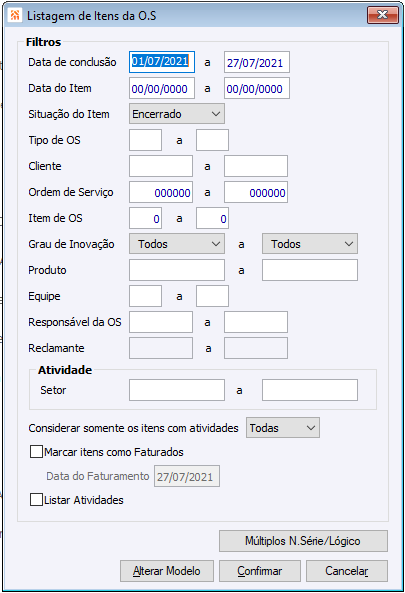Click the second Cliente field
Image resolution: width=405 pixels, height=593 pixels.
coord(256,166)
